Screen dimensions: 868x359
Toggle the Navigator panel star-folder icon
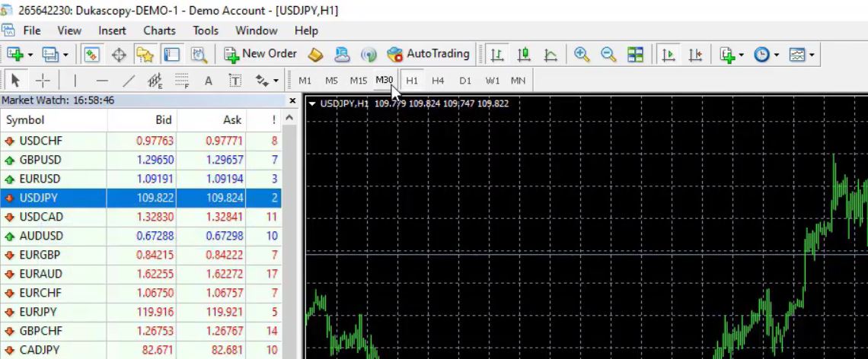coord(145,54)
